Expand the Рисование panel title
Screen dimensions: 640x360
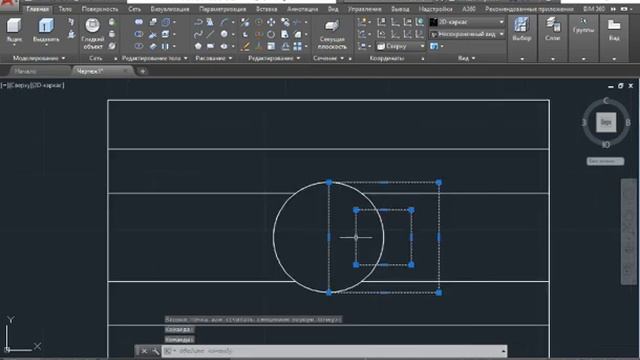click(x=213, y=58)
